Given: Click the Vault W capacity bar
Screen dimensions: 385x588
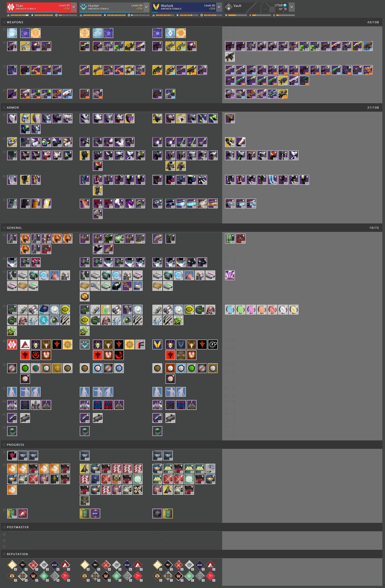Looking at the screenshot, I should [237, 15].
